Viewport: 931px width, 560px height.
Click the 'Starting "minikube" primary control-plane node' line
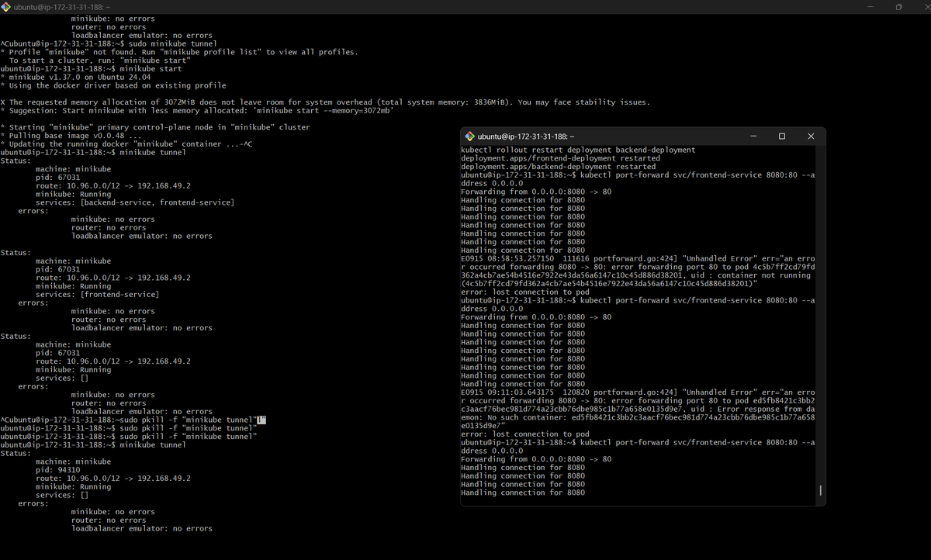[x=155, y=127]
